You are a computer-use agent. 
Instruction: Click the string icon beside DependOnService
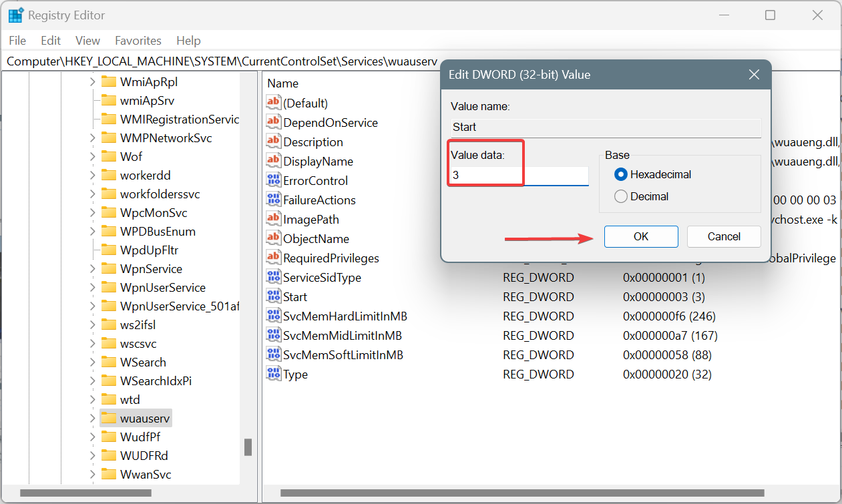[274, 122]
